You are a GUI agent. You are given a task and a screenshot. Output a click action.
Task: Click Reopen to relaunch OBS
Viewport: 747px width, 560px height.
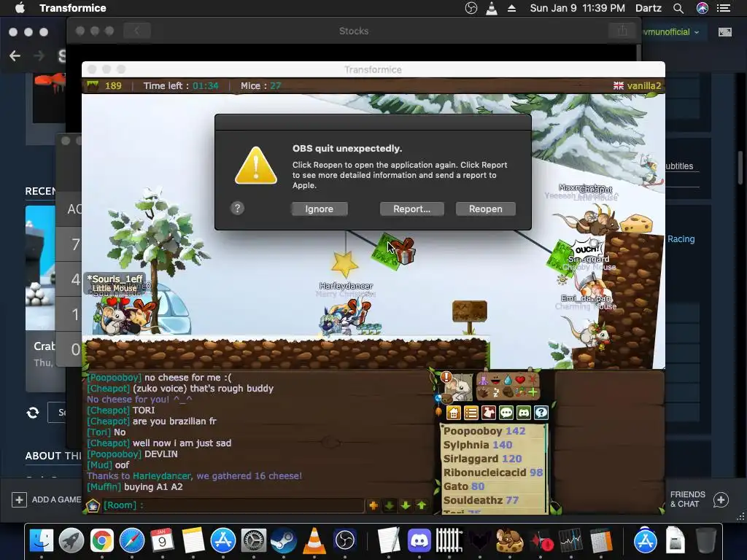coord(485,209)
